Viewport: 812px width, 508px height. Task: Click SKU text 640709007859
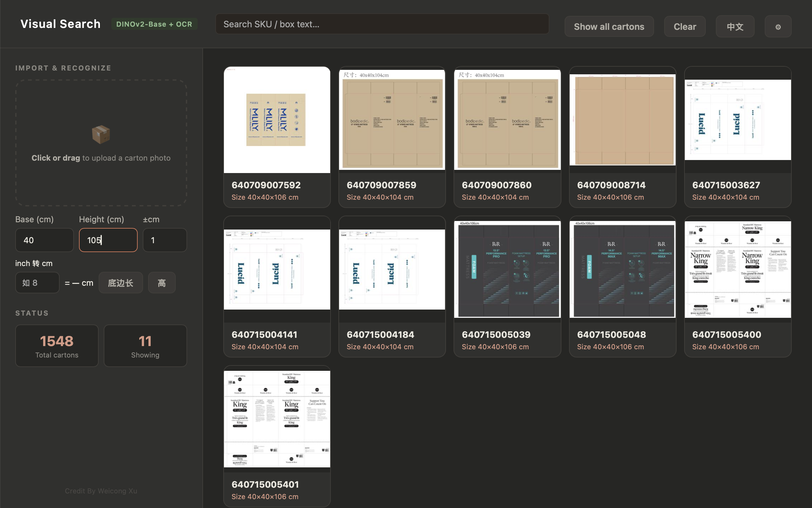point(381,185)
